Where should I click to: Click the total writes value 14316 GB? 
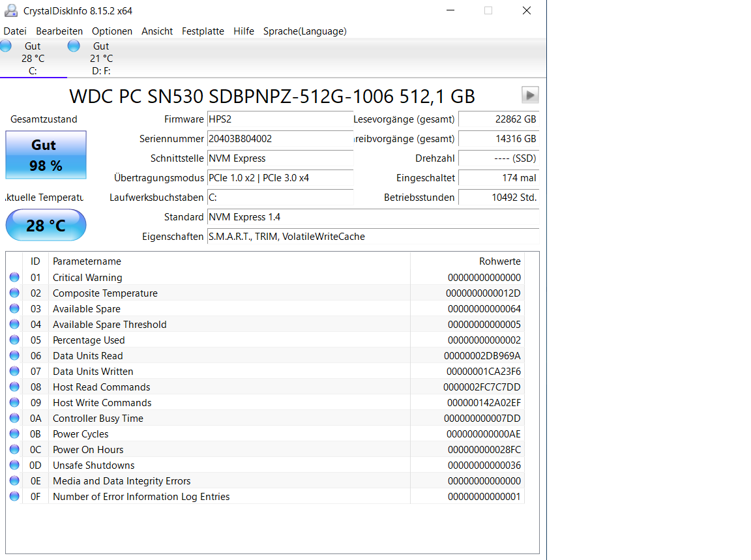499,139
